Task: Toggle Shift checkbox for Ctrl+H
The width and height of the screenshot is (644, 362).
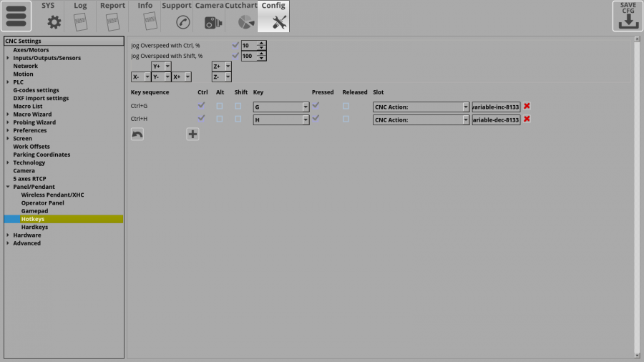Action: 238,119
